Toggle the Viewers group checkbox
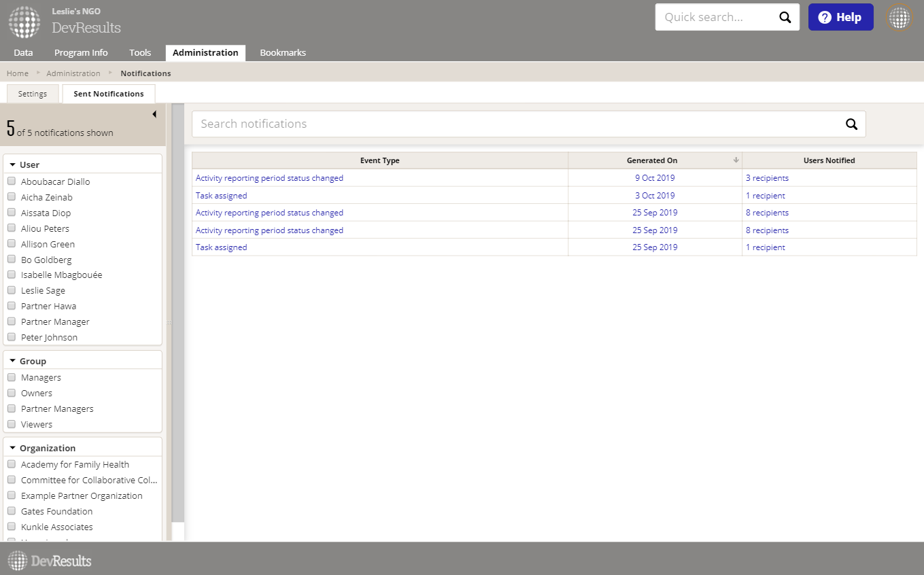924x575 pixels. click(x=12, y=424)
